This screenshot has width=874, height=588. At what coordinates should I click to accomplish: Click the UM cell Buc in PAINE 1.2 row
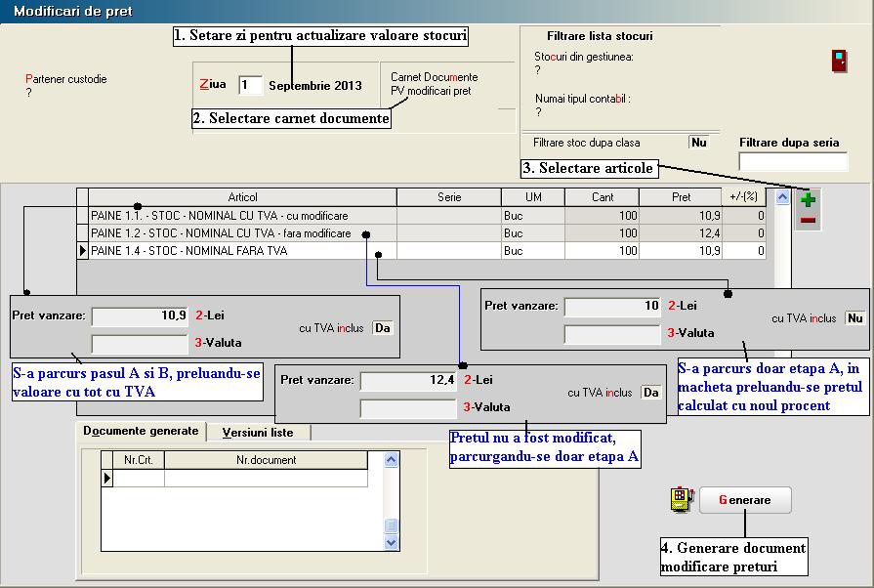(x=533, y=233)
